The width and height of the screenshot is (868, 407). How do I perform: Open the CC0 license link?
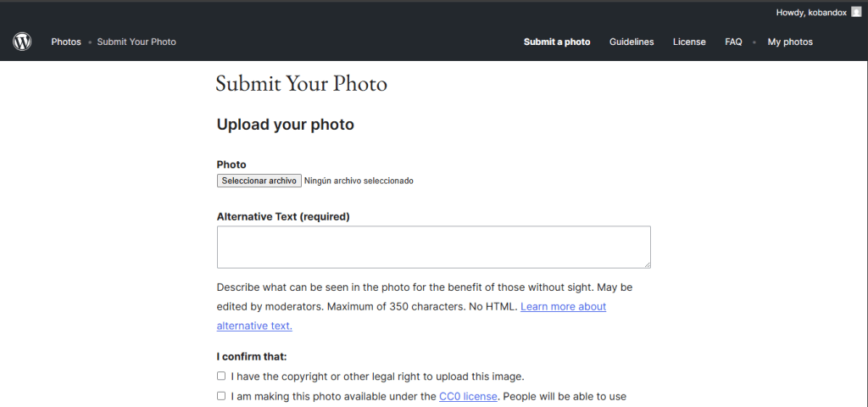coord(467,396)
